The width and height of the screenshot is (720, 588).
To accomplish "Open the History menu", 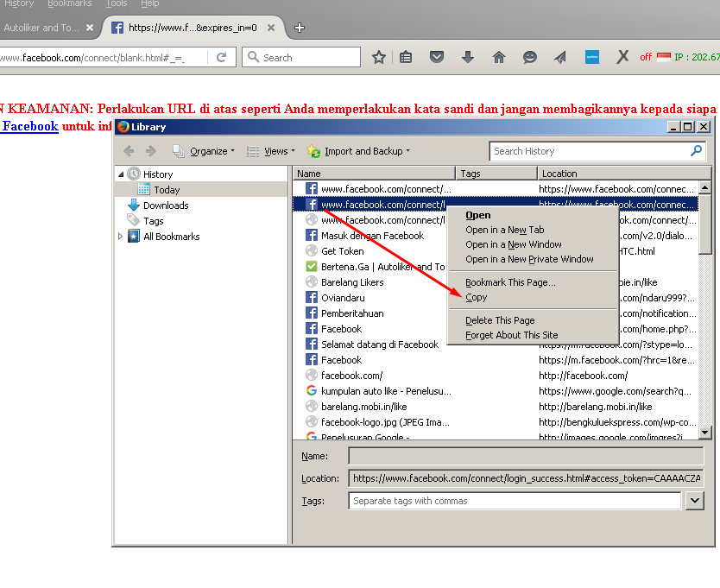I will (19, 3).
